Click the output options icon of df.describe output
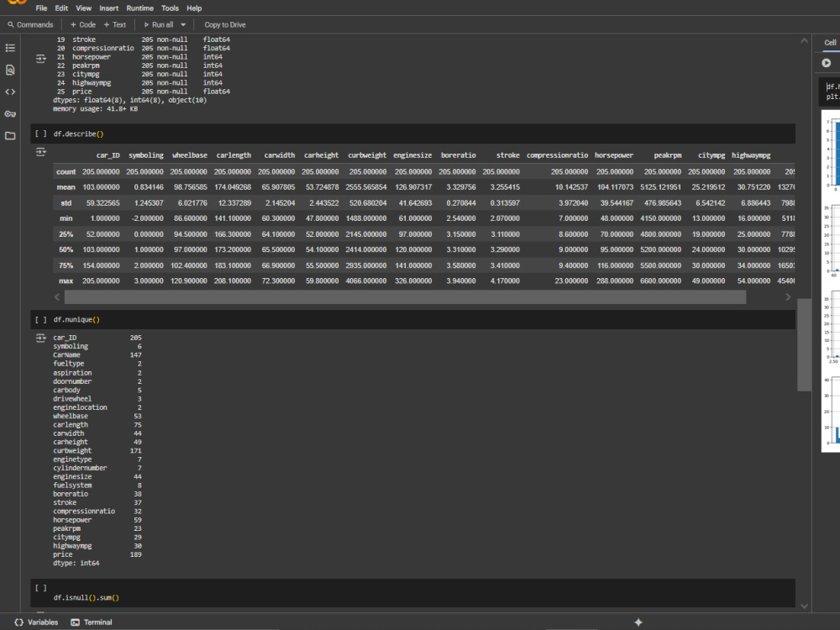This screenshot has width=840, height=630. point(40,152)
